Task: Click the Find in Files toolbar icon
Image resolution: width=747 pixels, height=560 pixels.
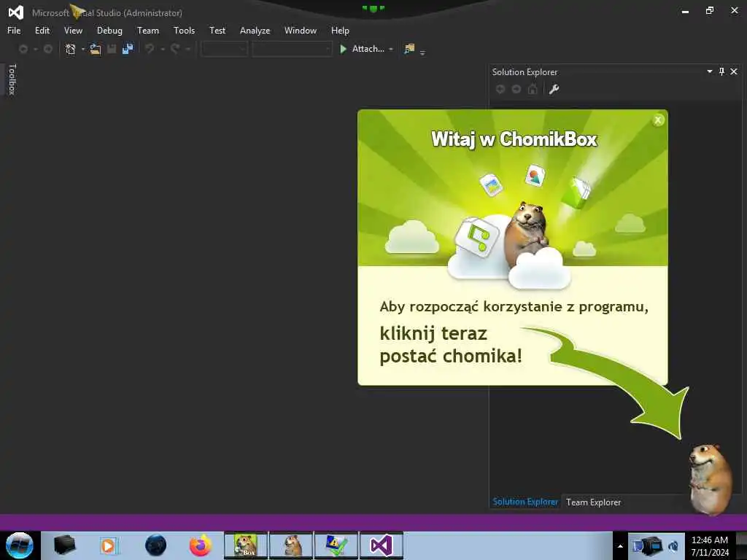Action: pyautogui.click(x=409, y=49)
